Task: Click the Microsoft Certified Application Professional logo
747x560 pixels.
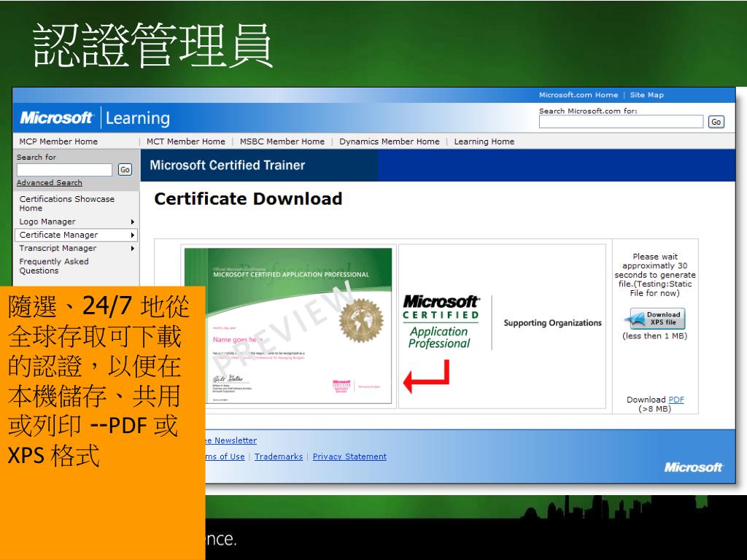Action: (x=441, y=322)
